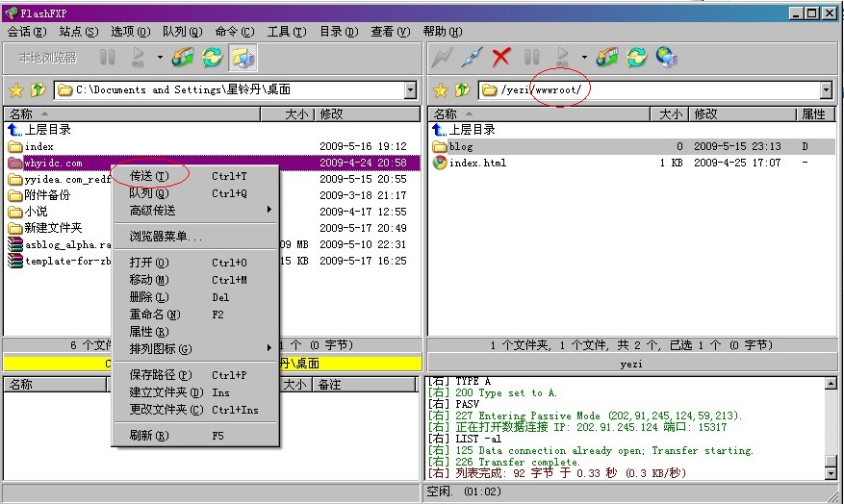This screenshot has height=504, width=844.
Task: Click the log pane scrollbar down arrow
Action: (831, 474)
